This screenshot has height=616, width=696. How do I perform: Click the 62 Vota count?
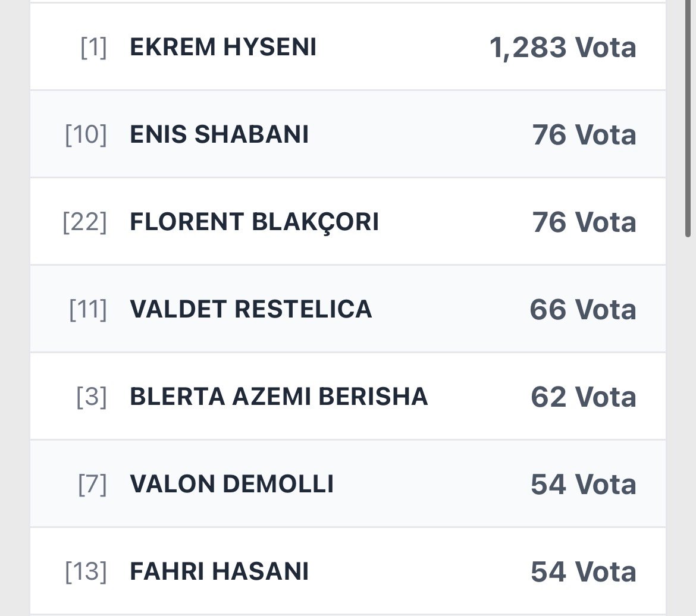[x=583, y=397]
